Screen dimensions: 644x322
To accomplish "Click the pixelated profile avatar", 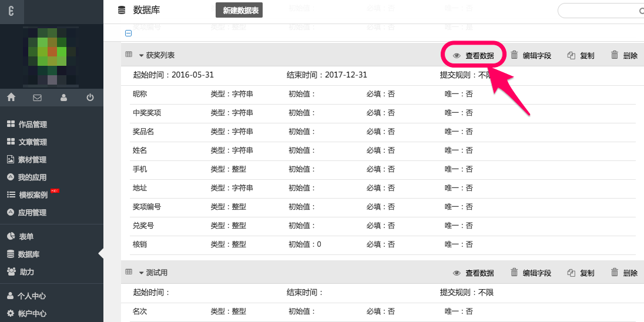I will pos(52,56).
